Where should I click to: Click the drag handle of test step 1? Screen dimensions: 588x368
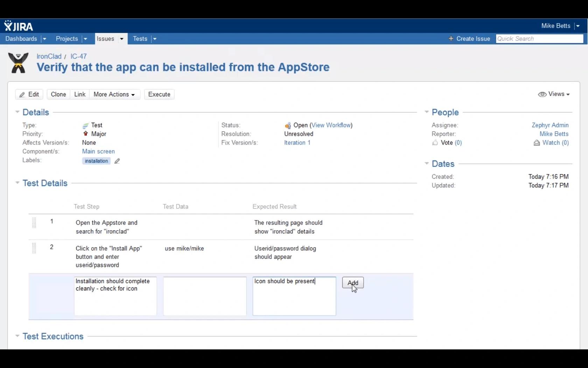coord(34,223)
